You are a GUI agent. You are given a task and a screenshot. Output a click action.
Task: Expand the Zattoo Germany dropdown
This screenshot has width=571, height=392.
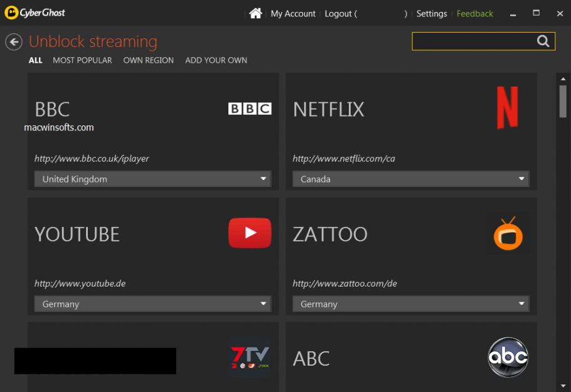(x=411, y=304)
